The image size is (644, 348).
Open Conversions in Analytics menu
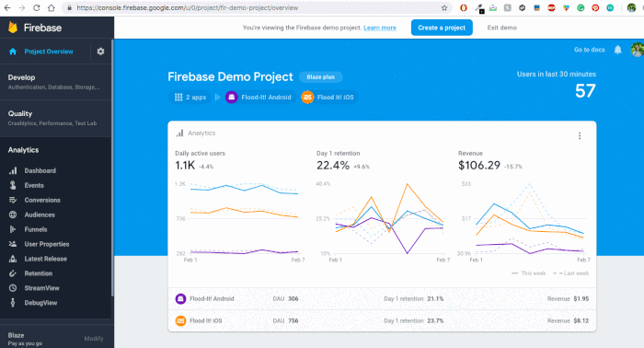click(42, 200)
